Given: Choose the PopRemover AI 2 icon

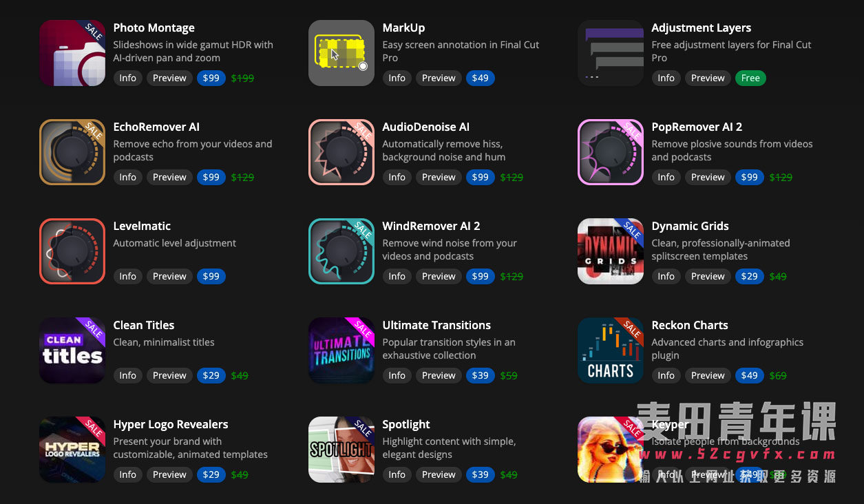Looking at the screenshot, I should pos(611,152).
